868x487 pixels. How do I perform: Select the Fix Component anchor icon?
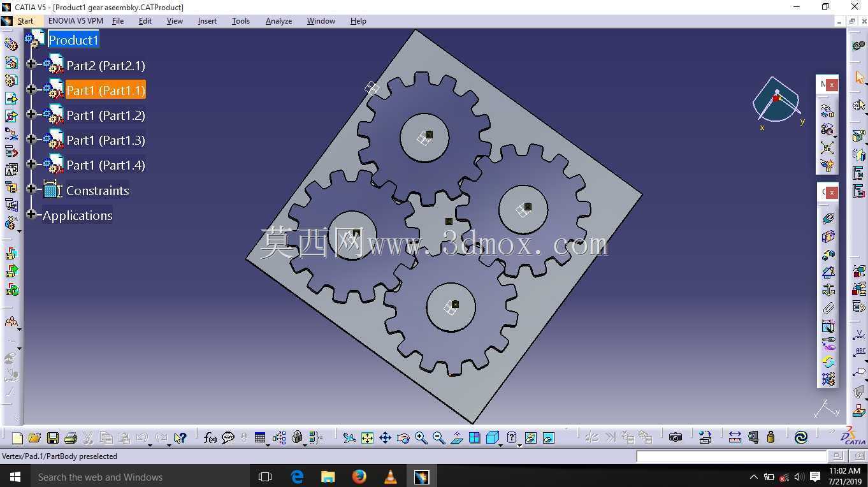pos(828,290)
